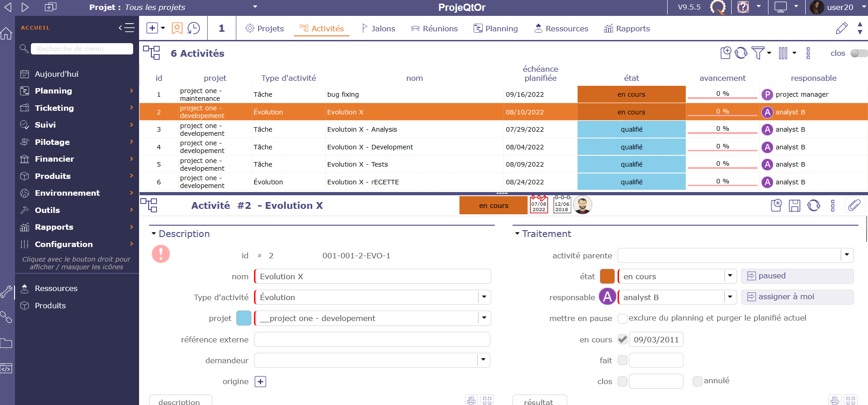Click the refresh icon in list toolbar
Image resolution: width=868 pixels, height=405 pixels.
point(741,53)
